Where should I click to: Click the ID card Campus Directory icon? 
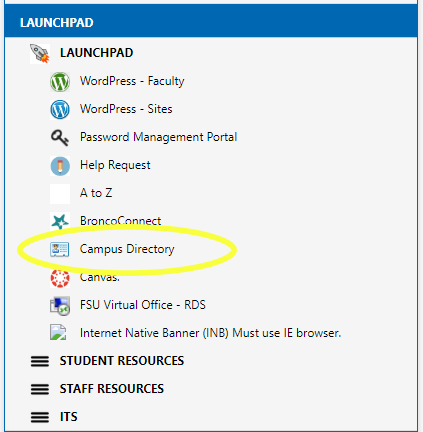click(60, 249)
